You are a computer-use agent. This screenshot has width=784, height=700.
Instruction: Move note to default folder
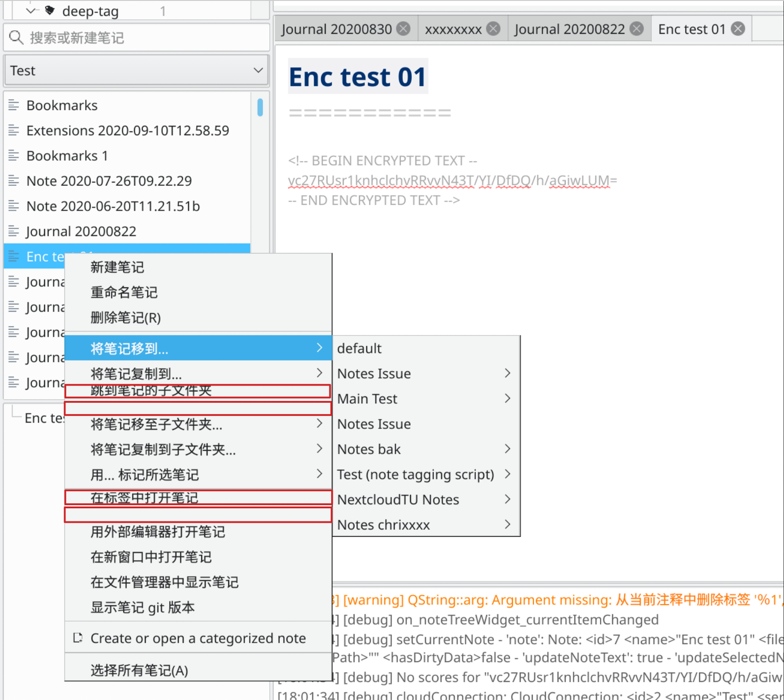pyautogui.click(x=426, y=348)
